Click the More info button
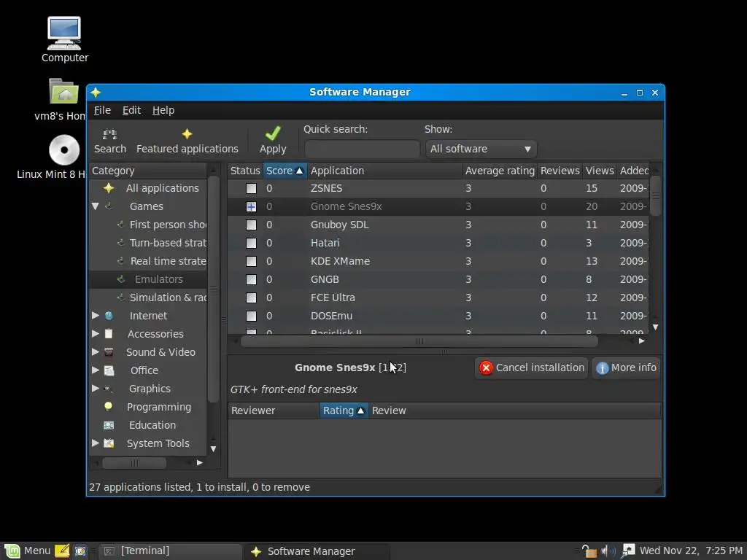 [626, 368]
